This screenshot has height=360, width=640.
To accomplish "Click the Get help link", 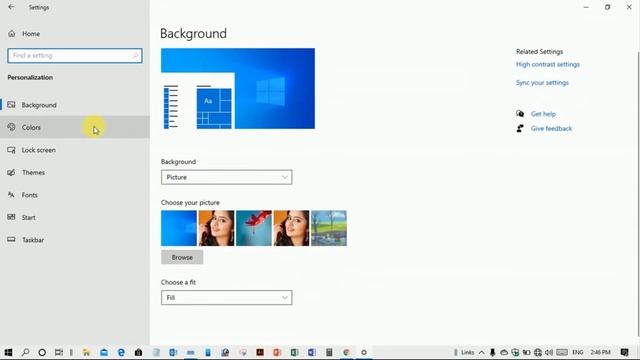I will click(543, 114).
